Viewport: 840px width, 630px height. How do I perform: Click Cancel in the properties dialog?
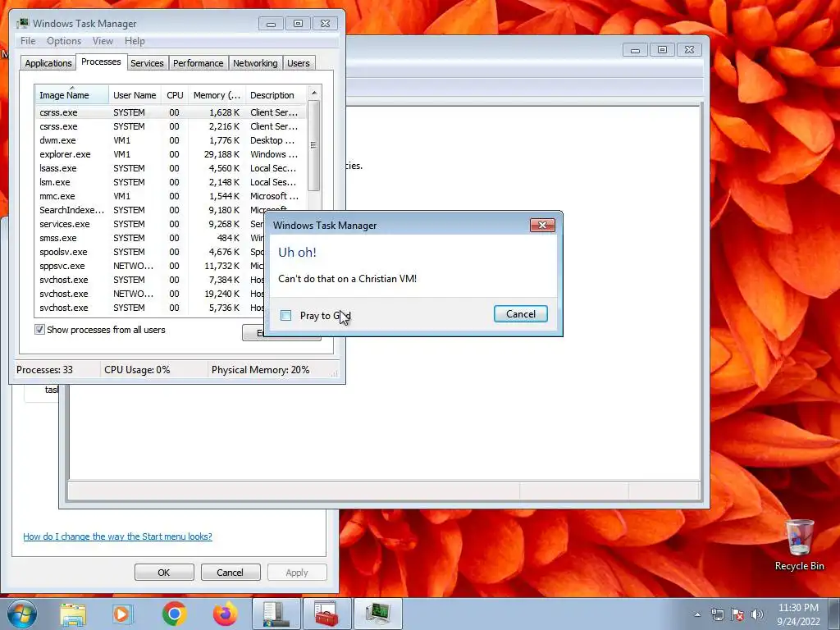point(230,572)
